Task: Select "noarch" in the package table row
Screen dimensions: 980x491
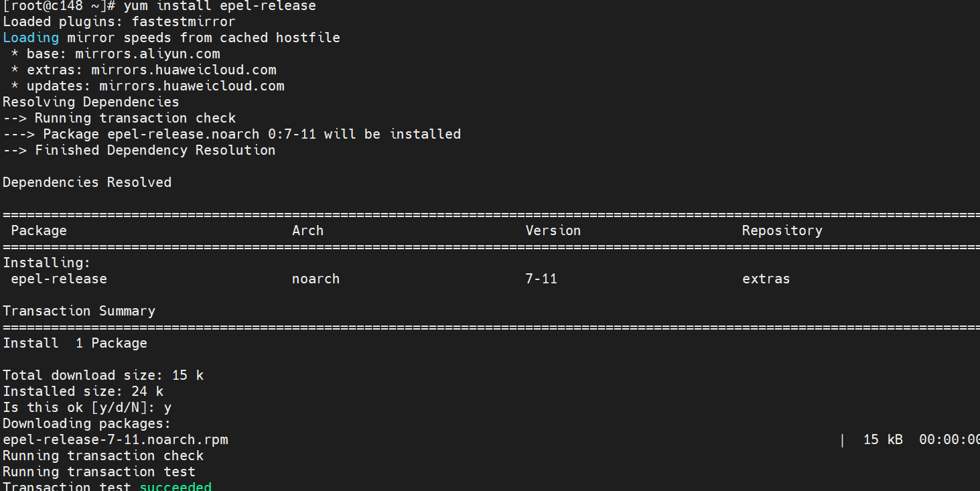Action: click(x=316, y=279)
